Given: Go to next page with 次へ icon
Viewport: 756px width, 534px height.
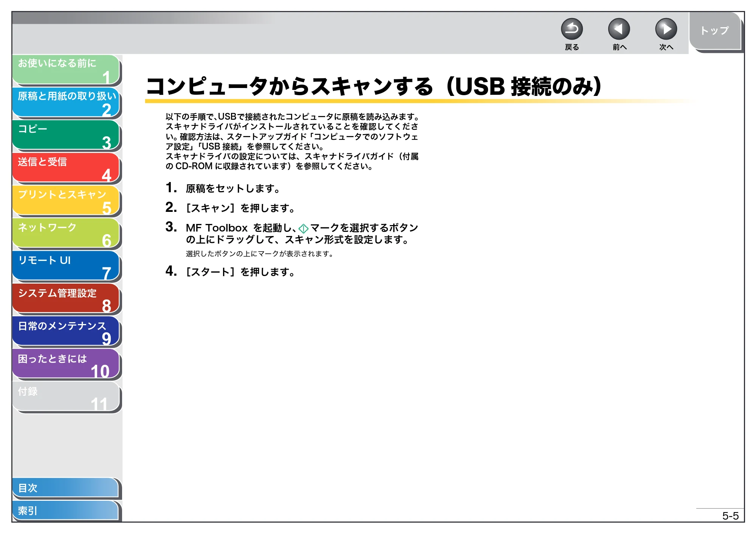Looking at the screenshot, I should coord(666,29).
